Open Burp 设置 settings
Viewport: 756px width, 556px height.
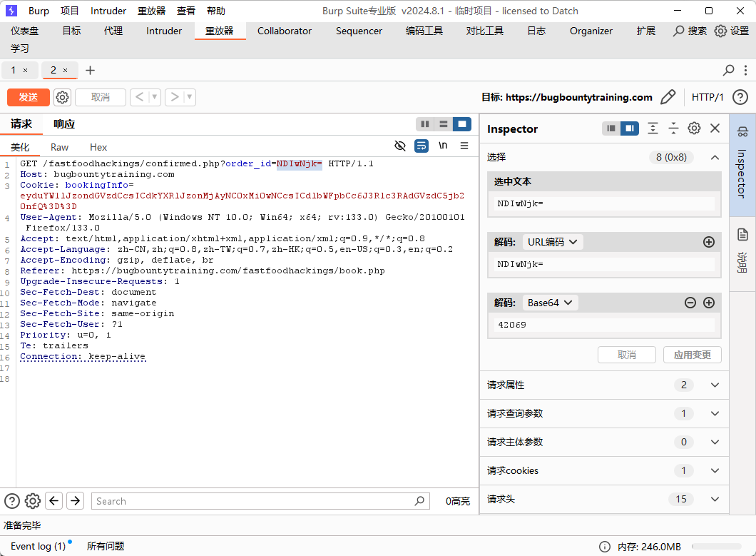pos(732,31)
